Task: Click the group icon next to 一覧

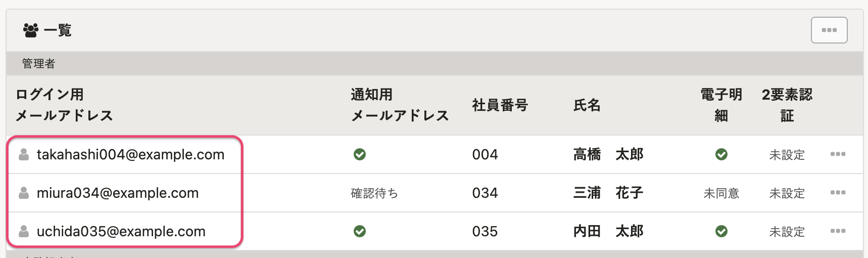Action: click(x=31, y=30)
